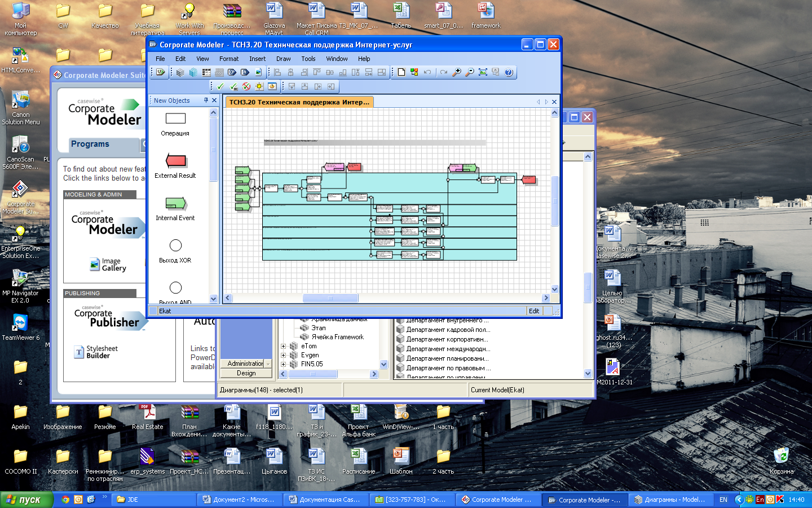Click the fit-to-window zoom icon
The height and width of the screenshot is (508, 812).
483,72
